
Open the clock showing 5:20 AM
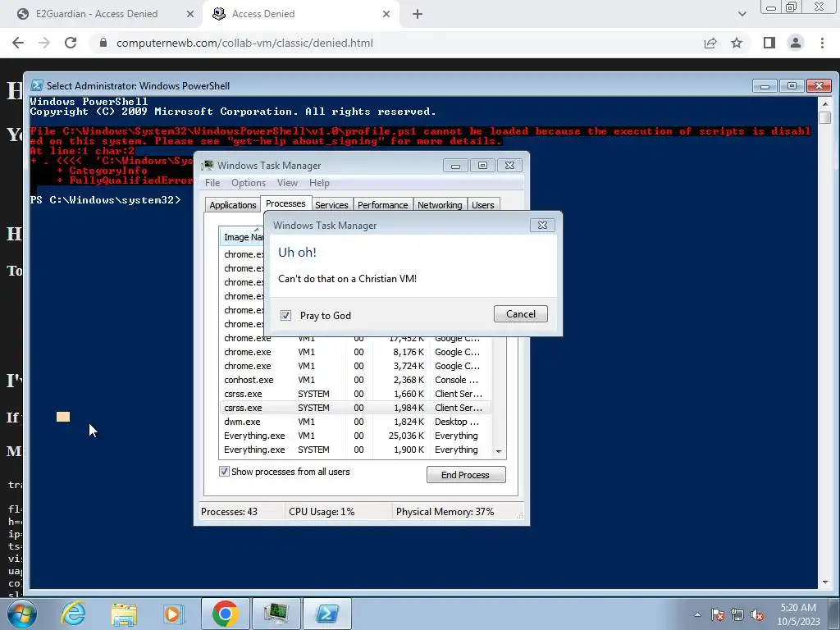(x=798, y=614)
